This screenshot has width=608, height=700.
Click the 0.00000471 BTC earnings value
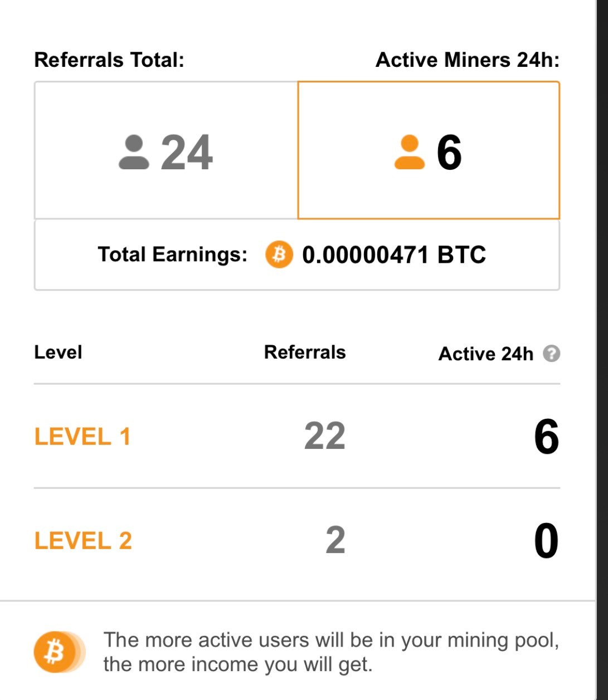click(x=394, y=254)
